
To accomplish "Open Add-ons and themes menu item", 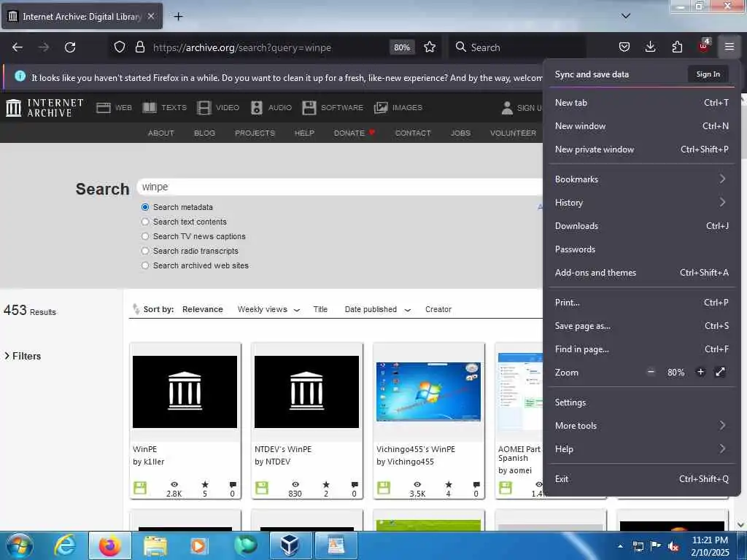I will coord(641,273).
